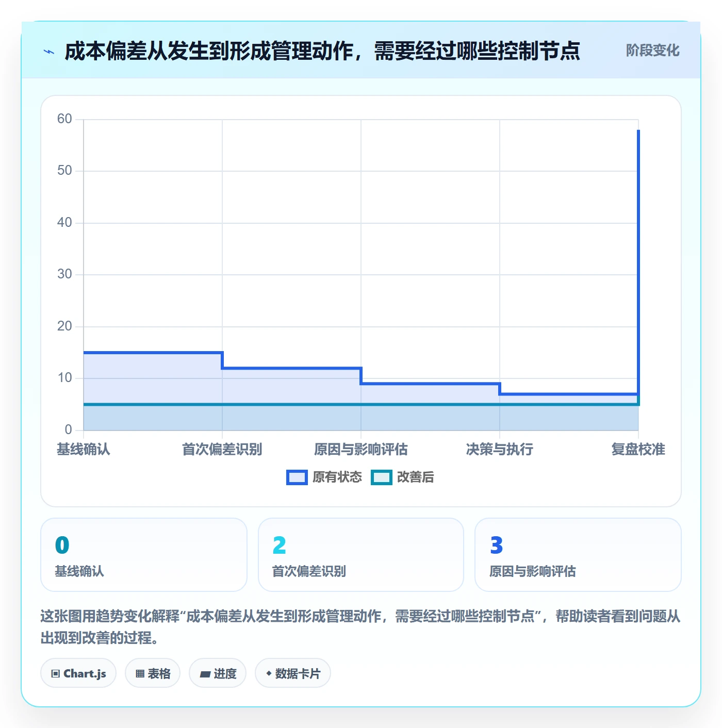Click the teal 改善后 legend color box
722x728 pixels.
coord(382,477)
